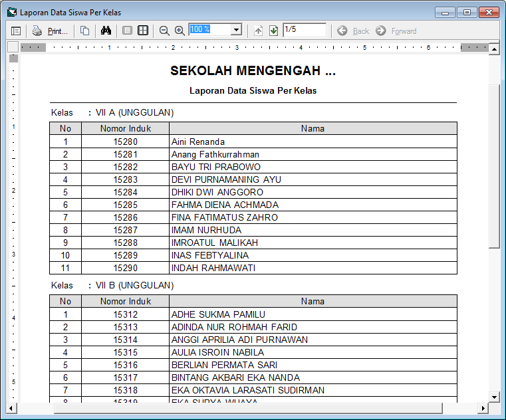Viewport: 506px width, 420px height.
Task: Click the name IMAM NURHUDA
Action: tap(207, 230)
